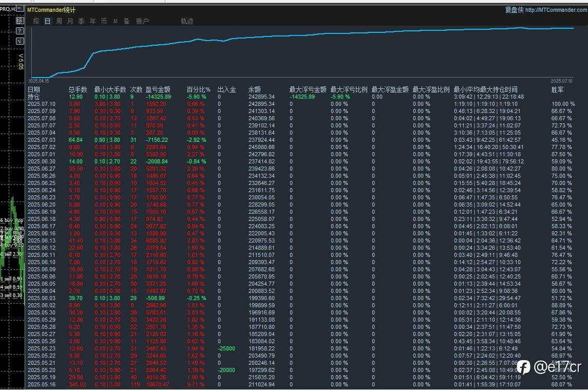Open the 备 notes tab

127,22
